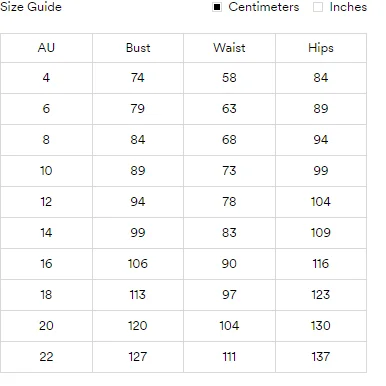Click AU size 10 cell
The width and height of the screenshot is (386, 386).
click(x=46, y=171)
